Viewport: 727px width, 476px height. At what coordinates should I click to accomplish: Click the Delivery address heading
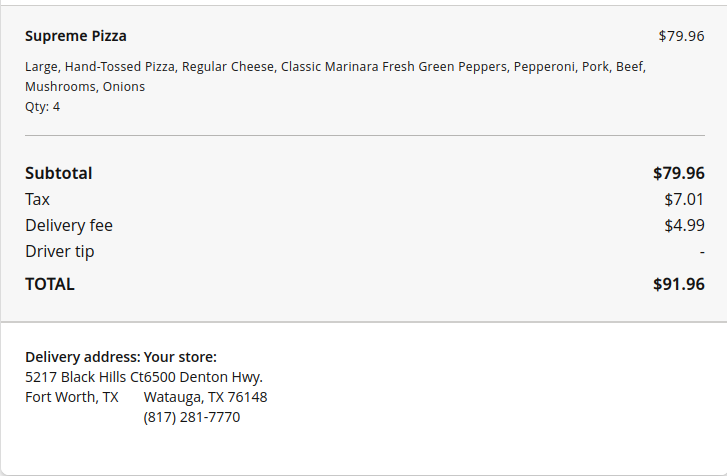click(82, 357)
